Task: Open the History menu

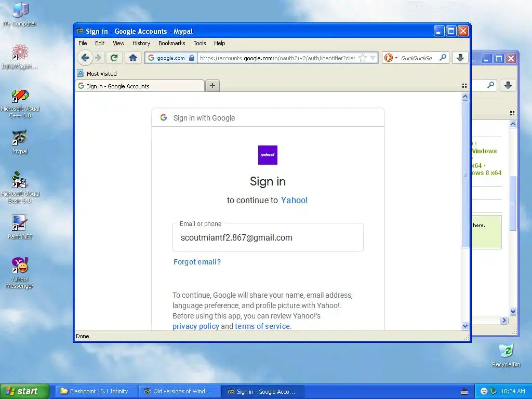Action: (x=141, y=43)
